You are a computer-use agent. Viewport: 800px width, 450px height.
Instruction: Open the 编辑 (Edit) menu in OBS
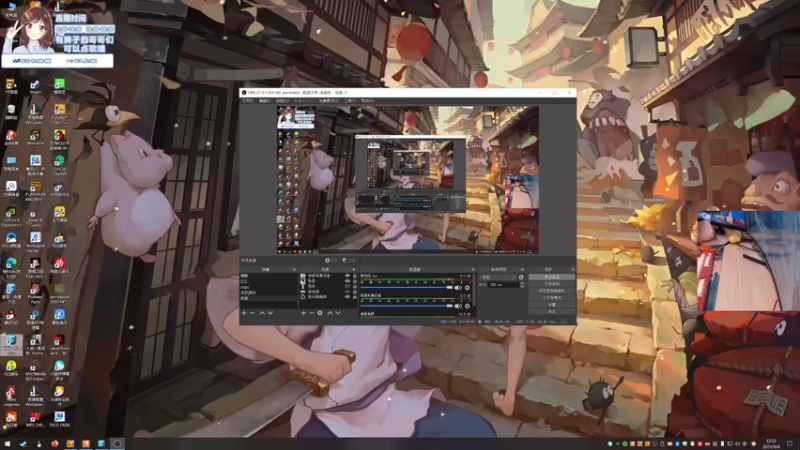(x=265, y=101)
